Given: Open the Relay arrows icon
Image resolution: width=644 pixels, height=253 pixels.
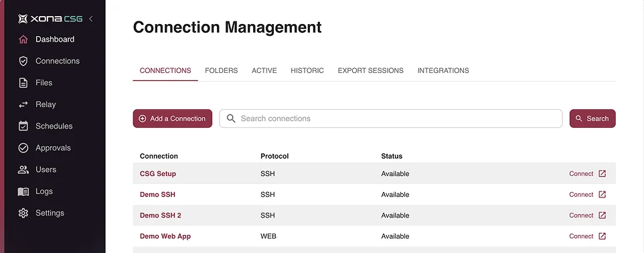Looking at the screenshot, I should [x=23, y=104].
